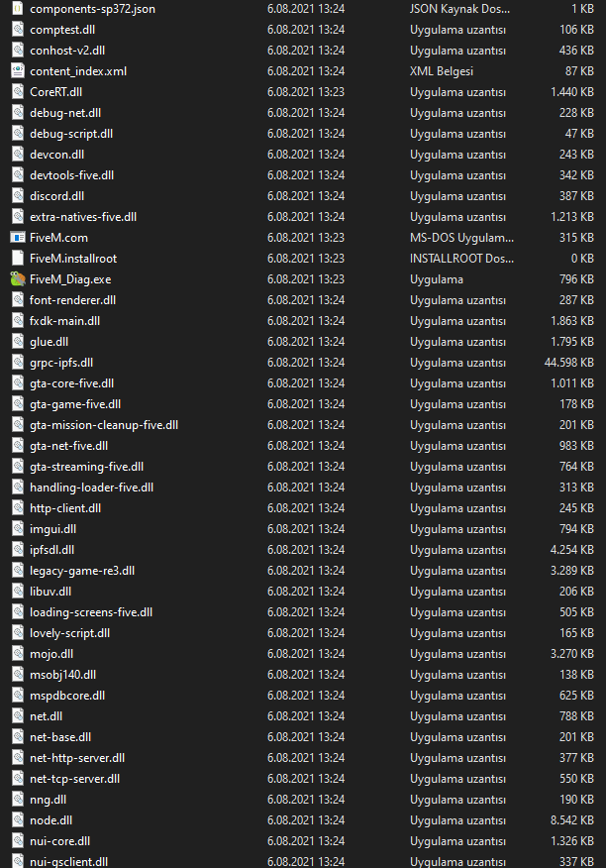The image size is (606, 868).
Task: Click the JSON Kaynak Dos... type cell
Action: click(459, 9)
